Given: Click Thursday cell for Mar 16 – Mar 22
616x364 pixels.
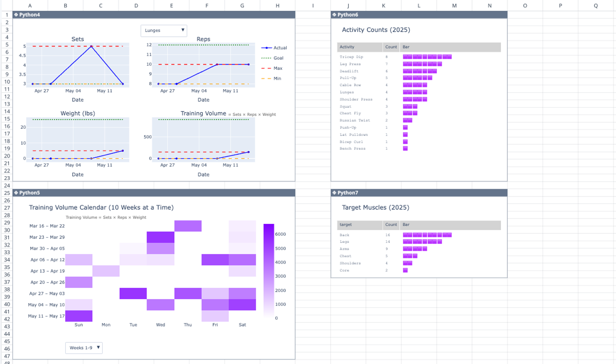Looking at the screenshot, I should coord(188,226).
